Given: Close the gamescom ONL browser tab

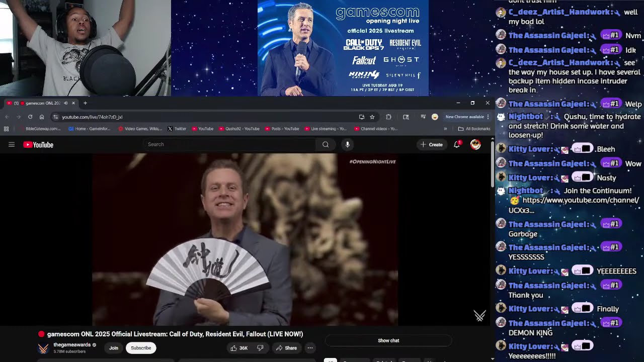Looking at the screenshot, I should pyautogui.click(x=73, y=103).
